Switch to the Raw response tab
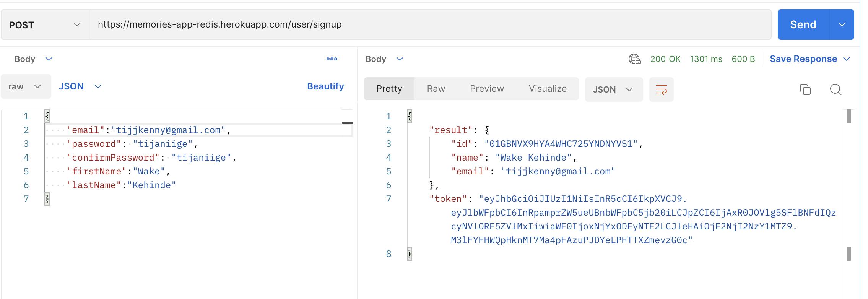The width and height of the screenshot is (868, 299). tap(436, 89)
